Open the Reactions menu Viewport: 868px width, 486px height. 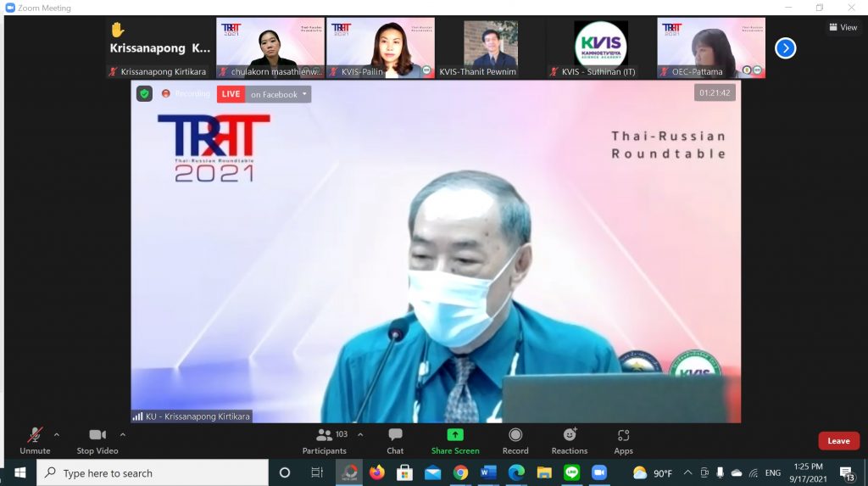tap(570, 441)
